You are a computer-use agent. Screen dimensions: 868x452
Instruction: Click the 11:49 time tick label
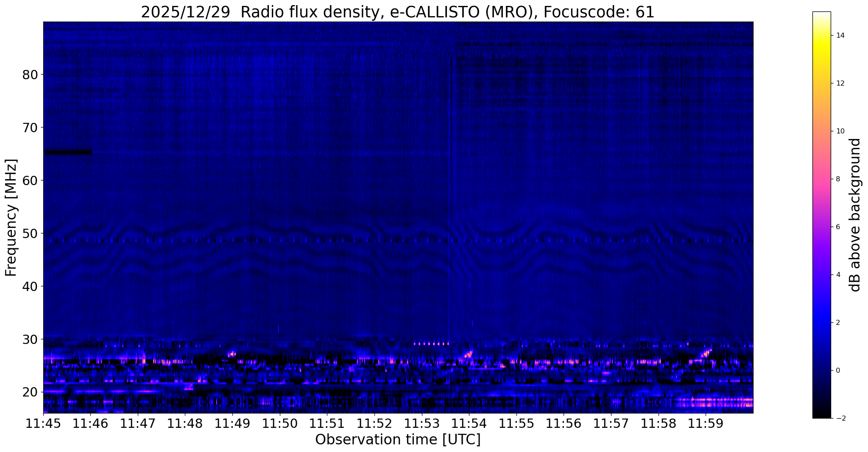232,423
